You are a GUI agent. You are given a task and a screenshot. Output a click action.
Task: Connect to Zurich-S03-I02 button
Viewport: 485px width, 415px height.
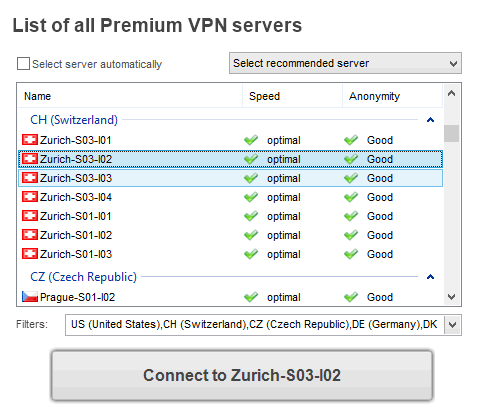pos(242,375)
